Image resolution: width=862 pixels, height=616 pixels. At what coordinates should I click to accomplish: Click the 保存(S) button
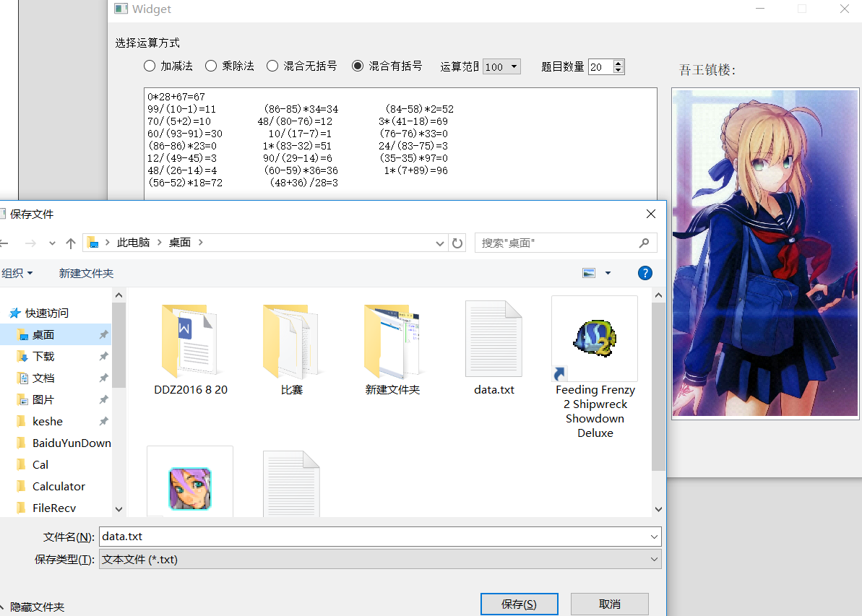click(519, 604)
